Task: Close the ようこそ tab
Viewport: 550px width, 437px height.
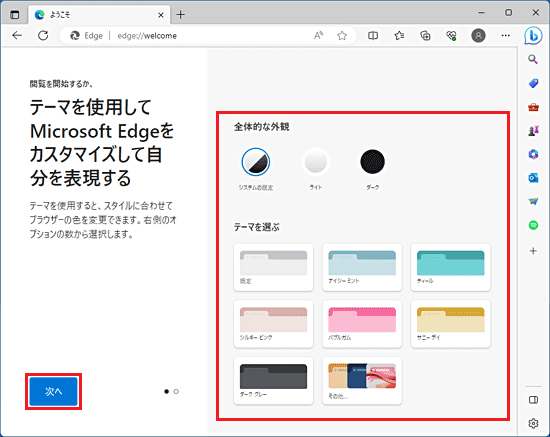Action: tap(161, 15)
